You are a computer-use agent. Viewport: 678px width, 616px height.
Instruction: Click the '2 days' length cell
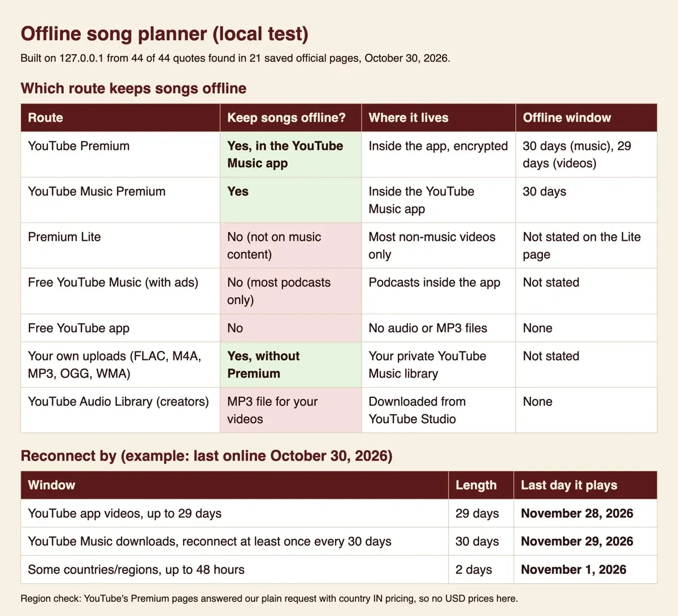tap(481, 570)
